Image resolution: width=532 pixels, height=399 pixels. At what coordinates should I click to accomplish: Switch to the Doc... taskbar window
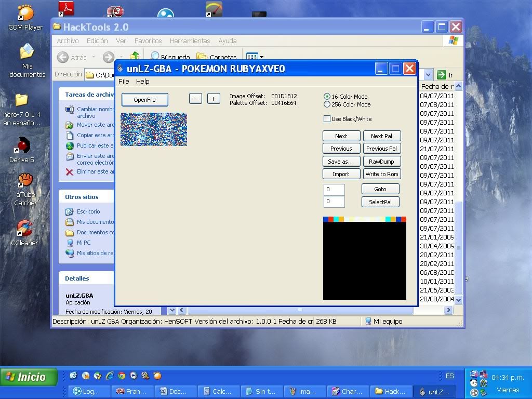coord(175,392)
